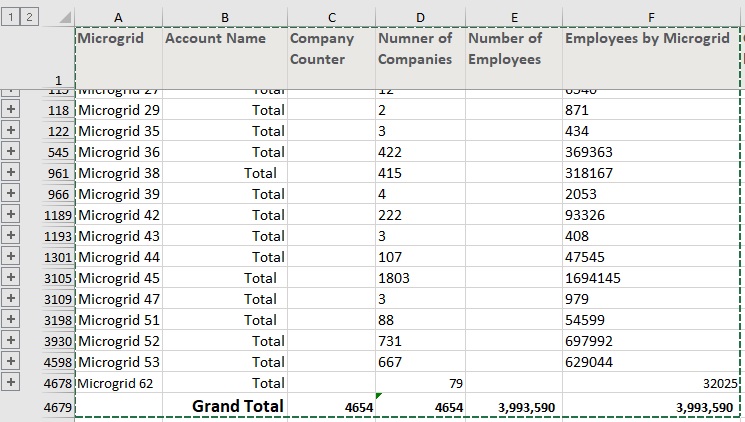This screenshot has width=745, height=422.
Task: Select the Microgrid 36 cell
Action: pos(119,152)
